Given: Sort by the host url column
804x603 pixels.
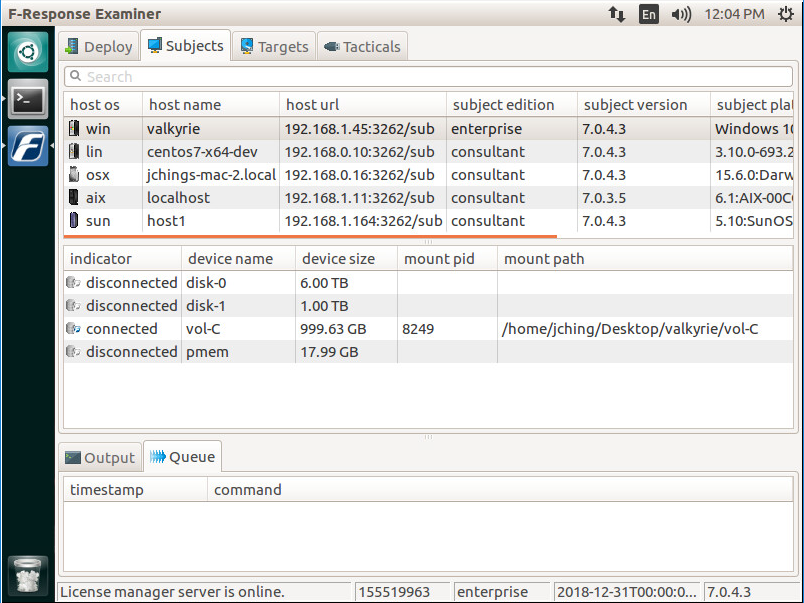Looking at the screenshot, I should pos(363,105).
